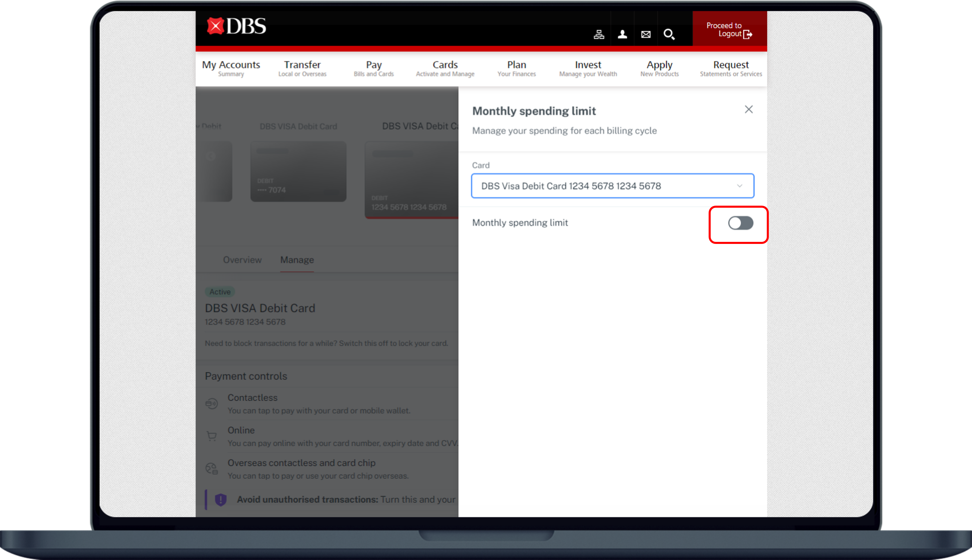Select the card image 1234 5678 1234 5678
Image resolution: width=972 pixels, height=560 pixels.
click(x=411, y=180)
